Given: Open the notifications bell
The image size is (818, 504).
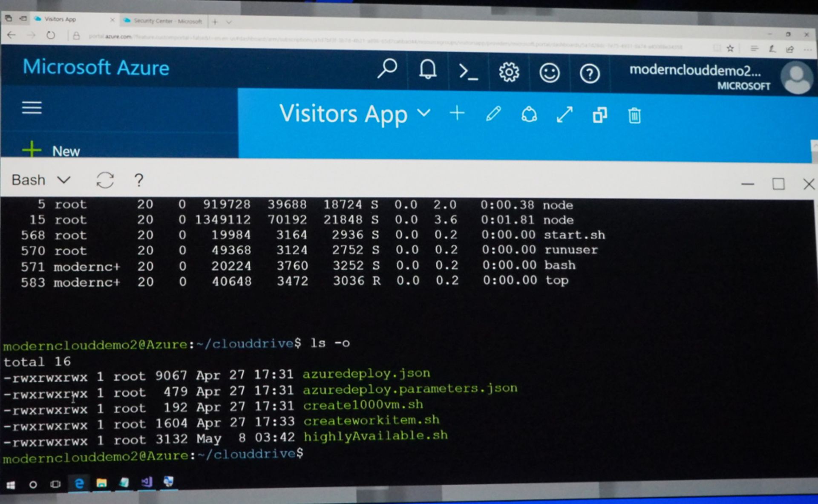Looking at the screenshot, I should 427,69.
